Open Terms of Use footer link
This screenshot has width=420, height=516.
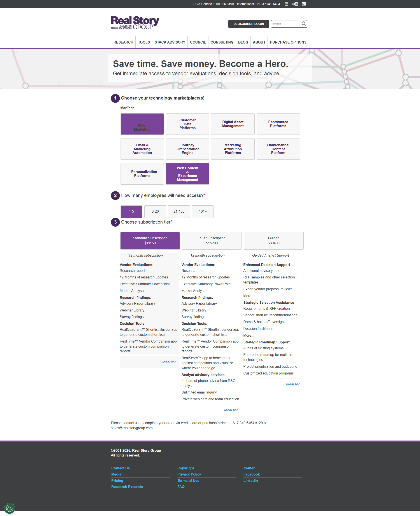[x=188, y=481]
